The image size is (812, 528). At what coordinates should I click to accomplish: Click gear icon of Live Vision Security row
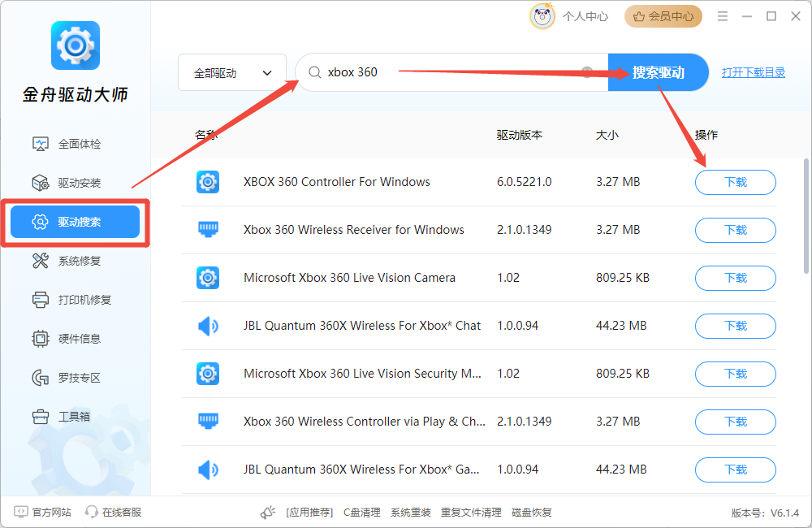point(208,374)
